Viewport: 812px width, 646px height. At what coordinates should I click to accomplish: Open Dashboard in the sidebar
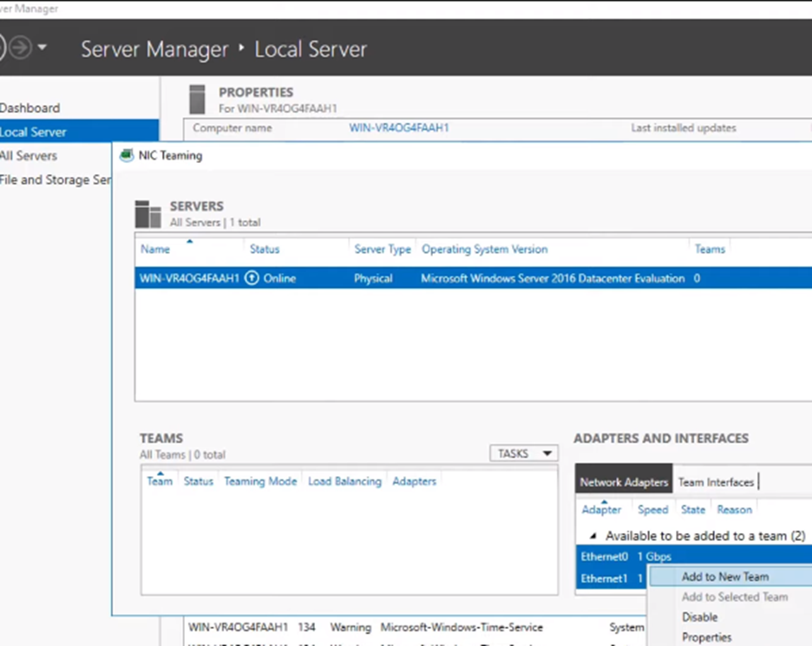coord(30,108)
